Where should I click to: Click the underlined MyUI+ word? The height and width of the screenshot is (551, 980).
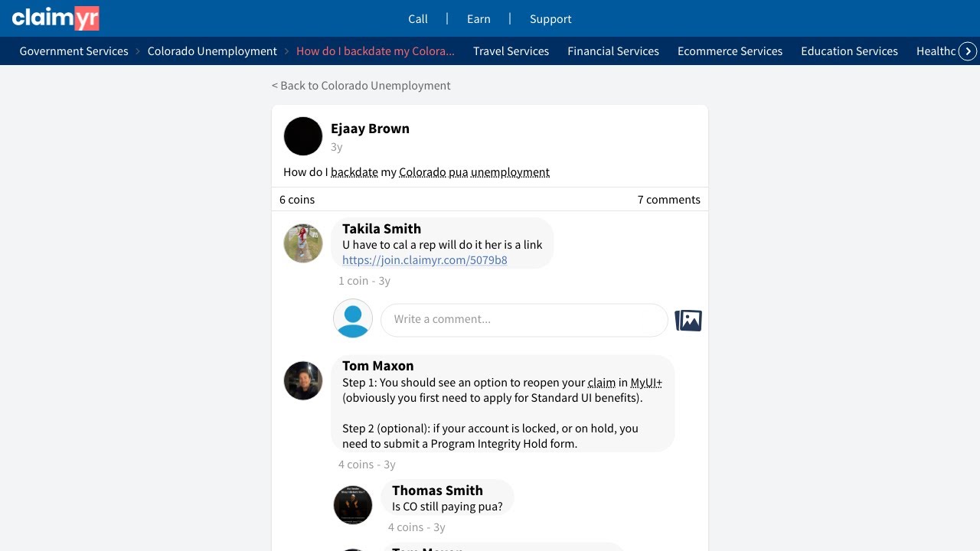click(x=646, y=383)
